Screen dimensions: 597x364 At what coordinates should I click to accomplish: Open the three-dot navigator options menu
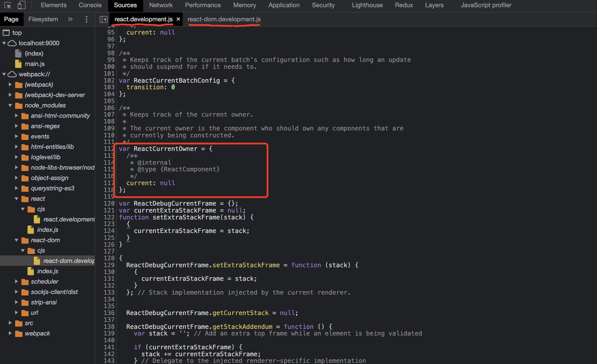point(86,19)
